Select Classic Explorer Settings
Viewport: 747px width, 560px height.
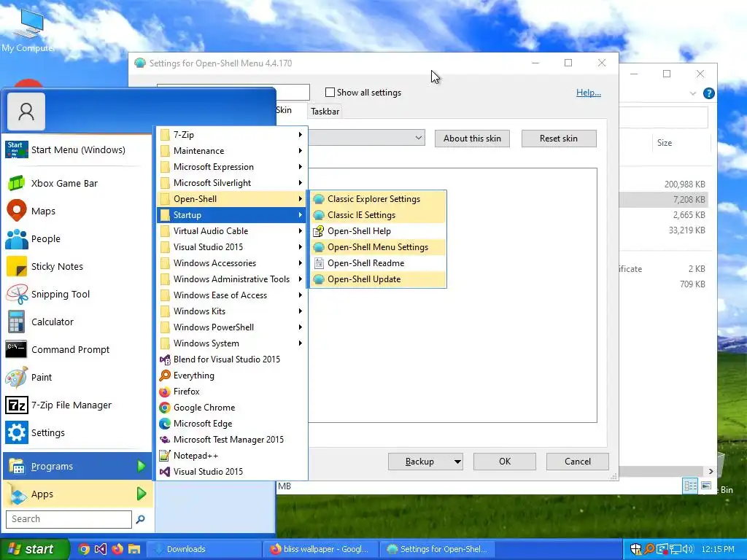pos(379,199)
